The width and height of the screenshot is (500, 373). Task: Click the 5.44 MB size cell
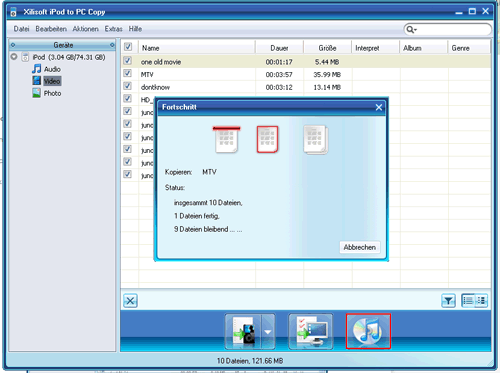[327, 62]
